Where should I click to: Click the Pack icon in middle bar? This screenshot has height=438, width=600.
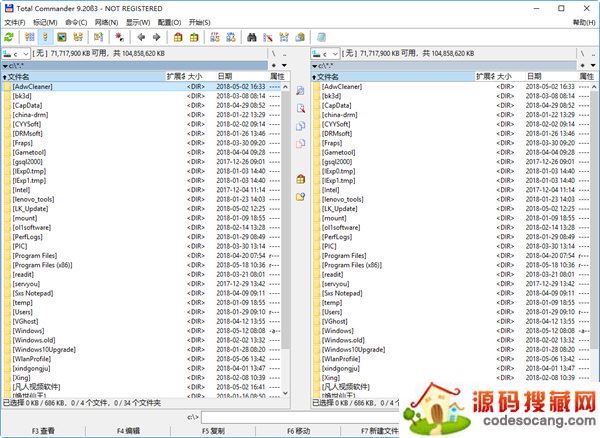pyautogui.click(x=301, y=179)
